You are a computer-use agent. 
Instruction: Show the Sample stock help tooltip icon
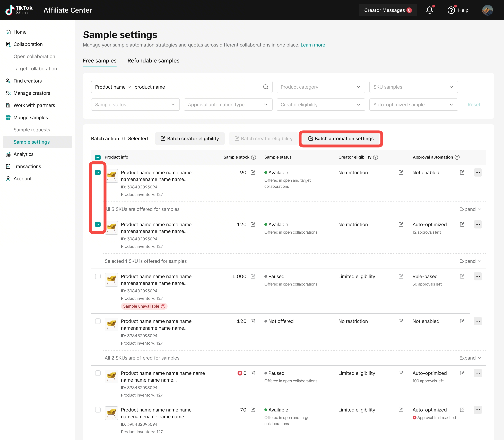point(254,157)
